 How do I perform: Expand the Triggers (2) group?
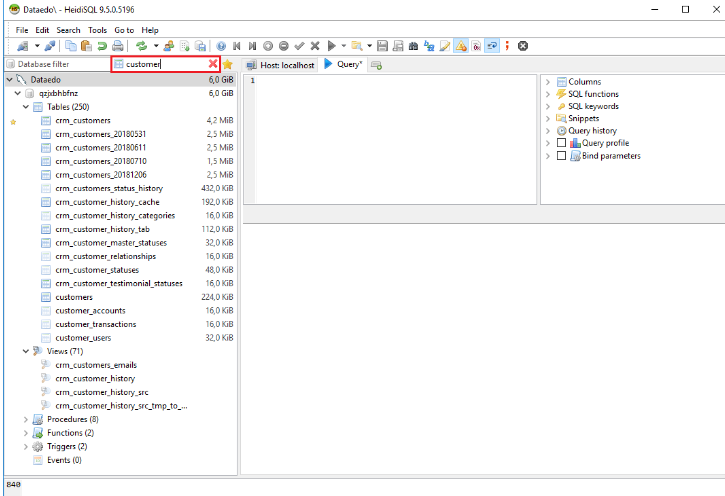[26, 447]
